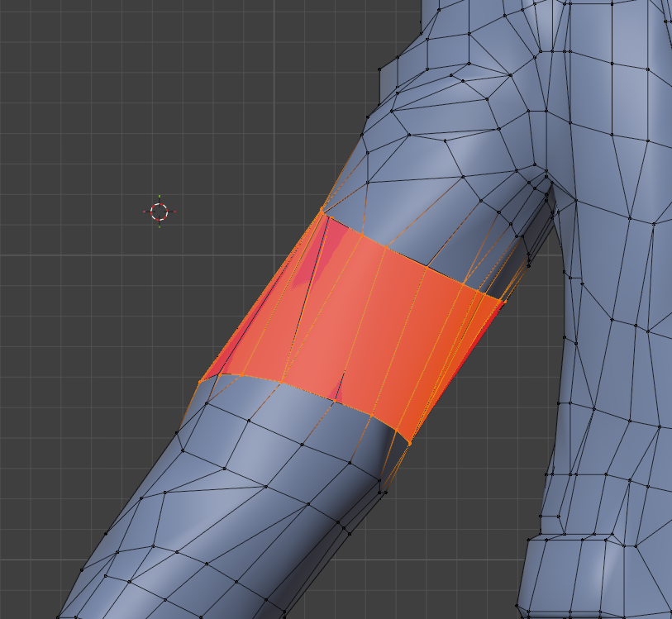Select the bottom-left corner vertex of the orange band
672x619 pixels.
[199, 382]
